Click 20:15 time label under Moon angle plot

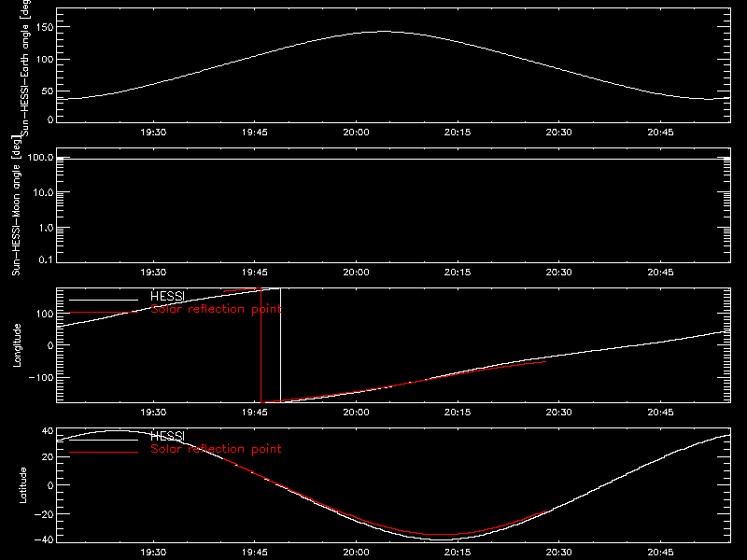click(x=458, y=273)
